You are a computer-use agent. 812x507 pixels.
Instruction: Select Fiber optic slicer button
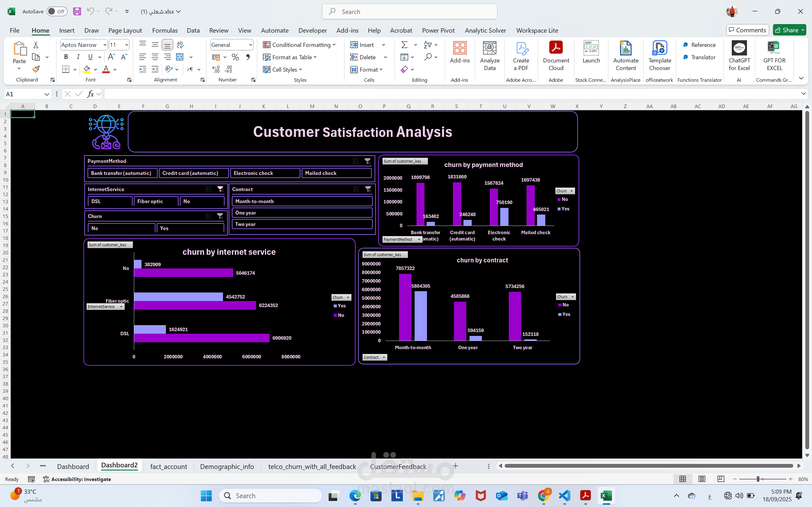(x=156, y=201)
